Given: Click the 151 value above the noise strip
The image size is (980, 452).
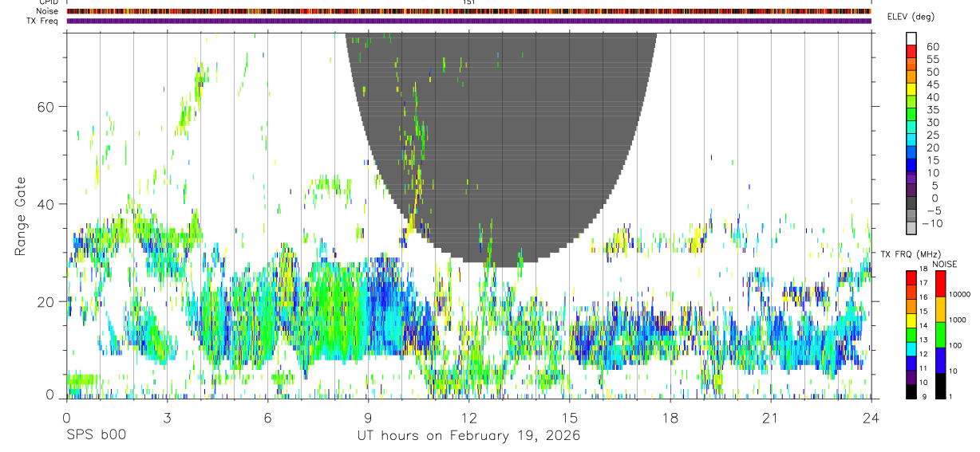Looking at the screenshot, I should click(468, 2).
